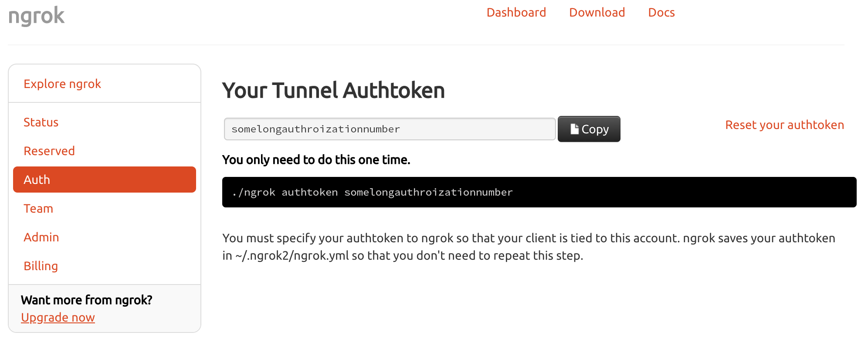Image resolution: width=868 pixels, height=339 pixels.
Task: Click the document icon on Copy button
Action: tap(574, 129)
